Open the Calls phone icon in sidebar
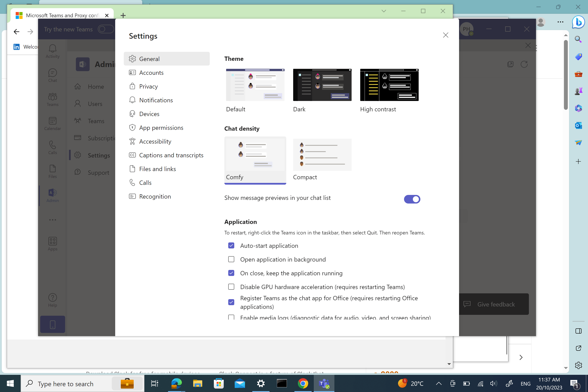The height and width of the screenshot is (392, 588). click(x=52, y=147)
